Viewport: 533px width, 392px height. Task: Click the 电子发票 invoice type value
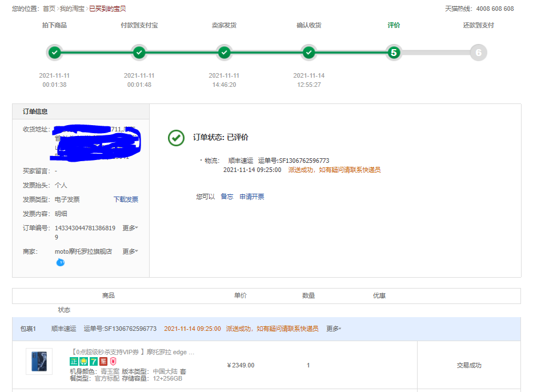pos(67,199)
